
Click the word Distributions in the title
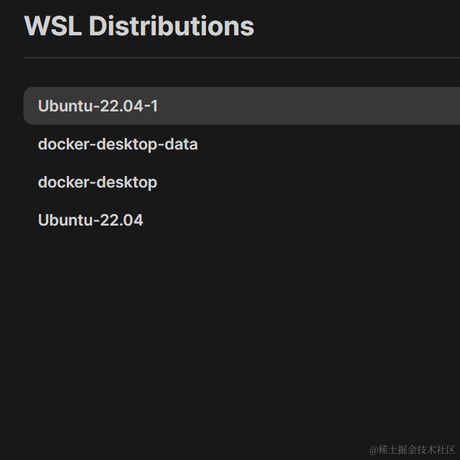pos(171,26)
